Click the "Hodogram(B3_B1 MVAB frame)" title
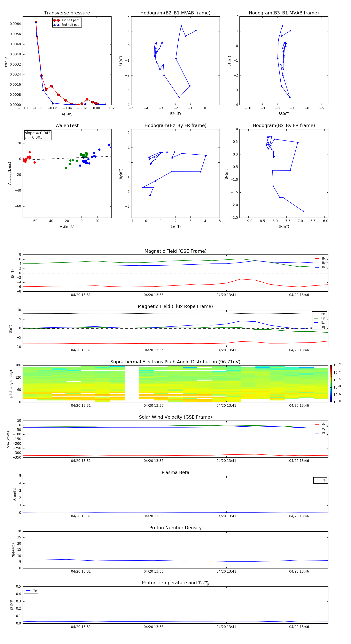Image resolution: width=351 pixels, height=644 pixels. pyautogui.click(x=284, y=13)
